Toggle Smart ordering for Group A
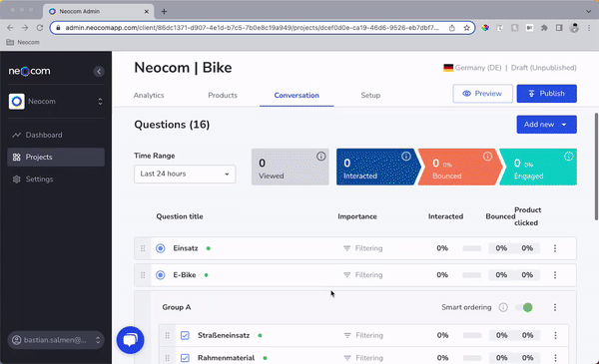Image resolution: width=599 pixels, height=364 pixels. pyautogui.click(x=524, y=307)
